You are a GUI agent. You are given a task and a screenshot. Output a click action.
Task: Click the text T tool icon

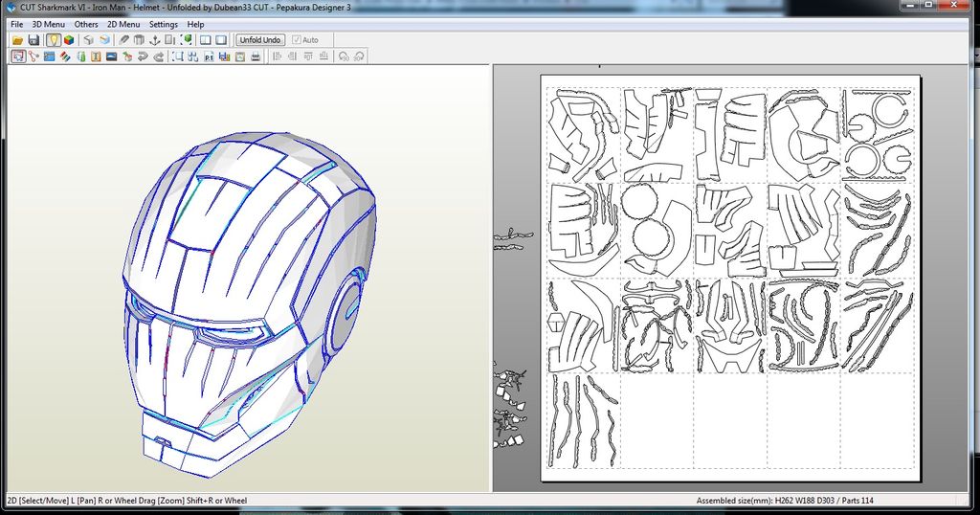96,56
